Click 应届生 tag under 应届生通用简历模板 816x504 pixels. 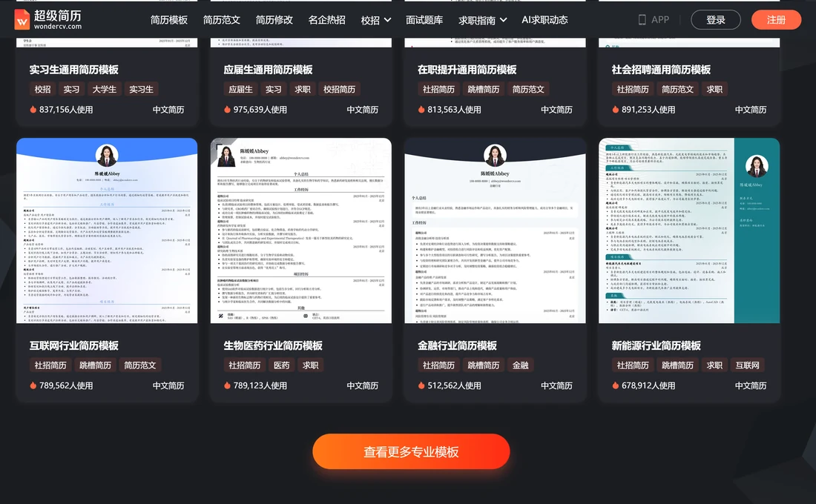point(240,90)
